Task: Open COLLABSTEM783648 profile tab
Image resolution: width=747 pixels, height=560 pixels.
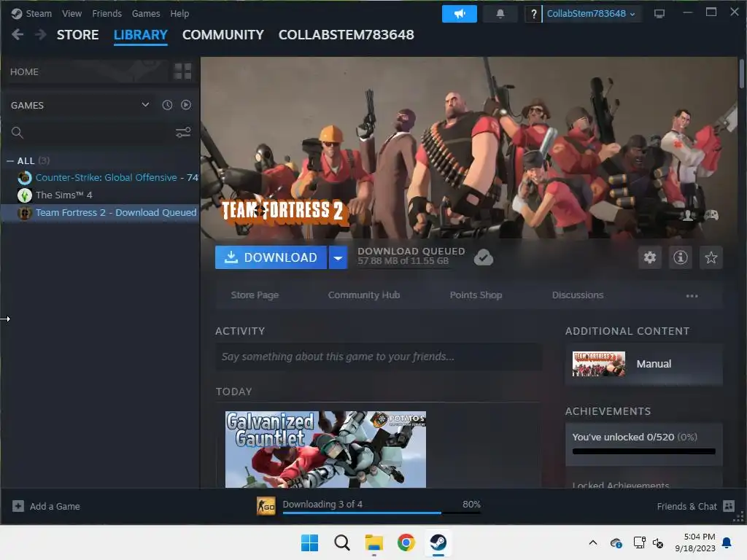Action: (x=346, y=35)
